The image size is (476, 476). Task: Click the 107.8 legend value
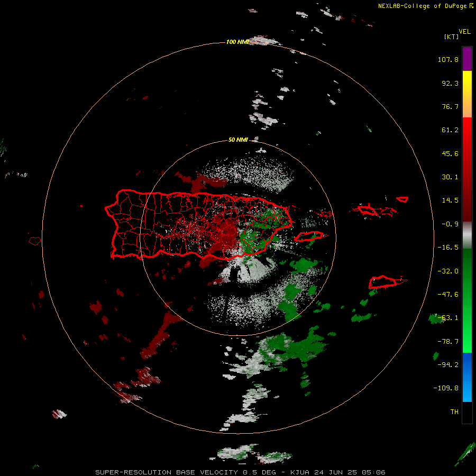[448, 59]
